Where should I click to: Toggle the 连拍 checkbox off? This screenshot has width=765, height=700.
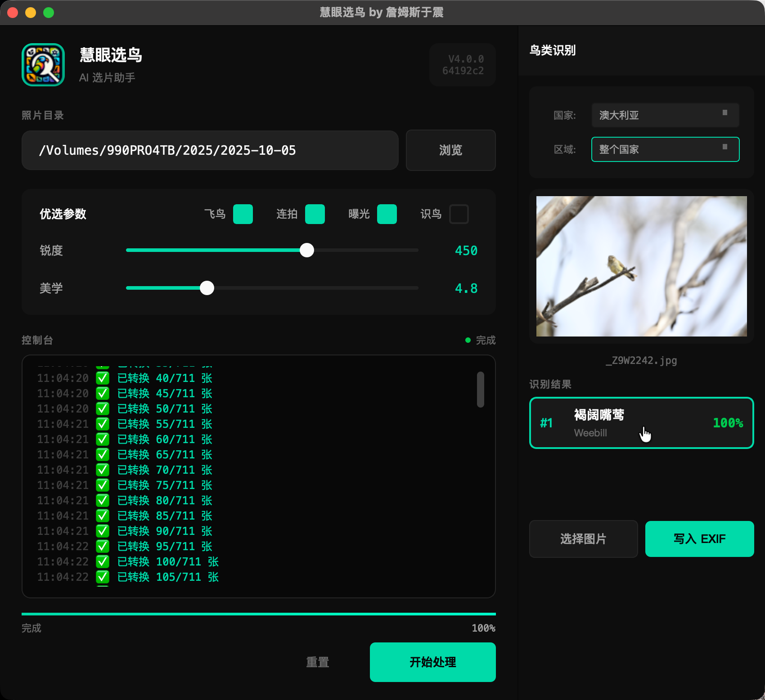pyautogui.click(x=315, y=215)
